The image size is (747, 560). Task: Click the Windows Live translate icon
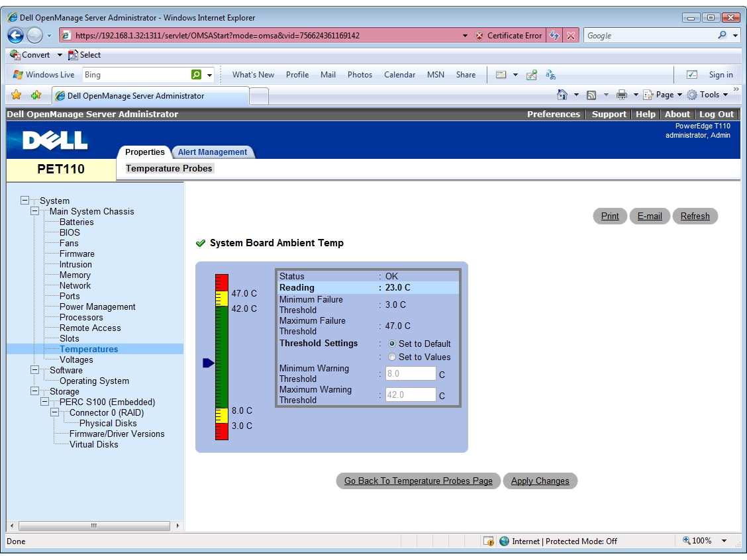(551, 75)
